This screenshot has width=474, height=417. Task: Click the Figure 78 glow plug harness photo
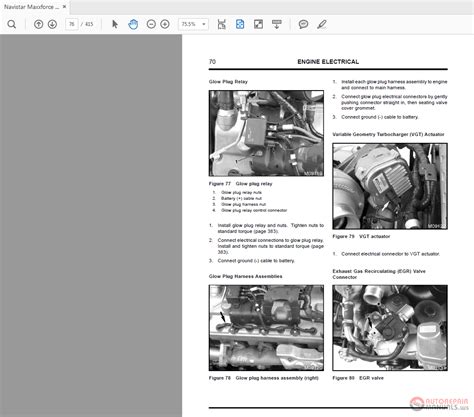click(266, 328)
